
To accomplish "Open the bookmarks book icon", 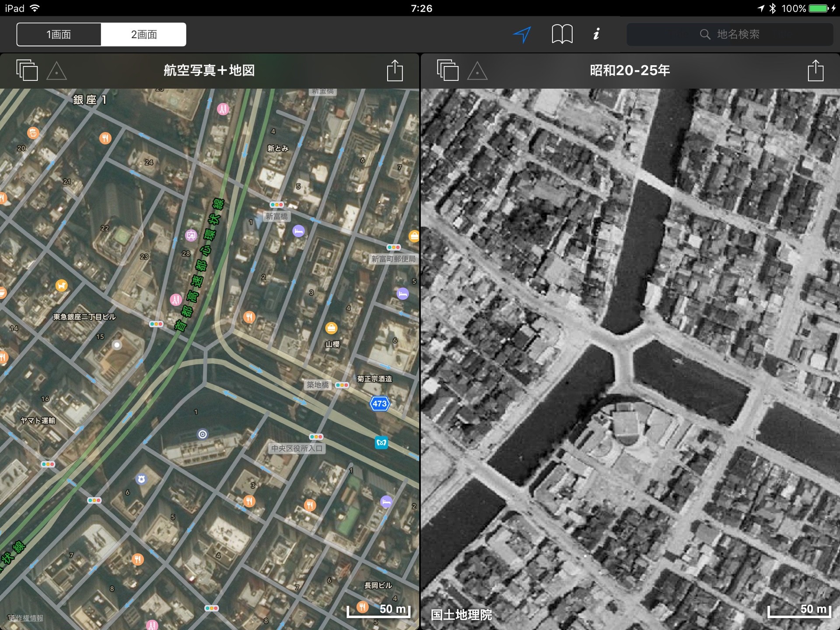I will [562, 34].
